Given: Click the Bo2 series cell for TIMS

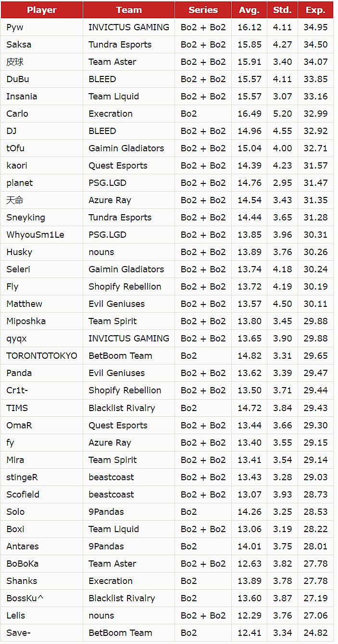Looking at the screenshot, I should pyautogui.click(x=189, y=408).
